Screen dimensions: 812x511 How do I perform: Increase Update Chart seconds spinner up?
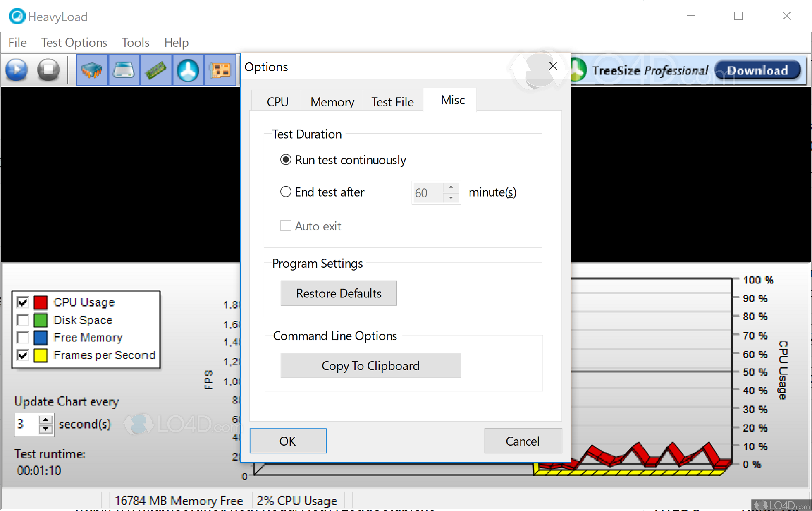point(46,420)
